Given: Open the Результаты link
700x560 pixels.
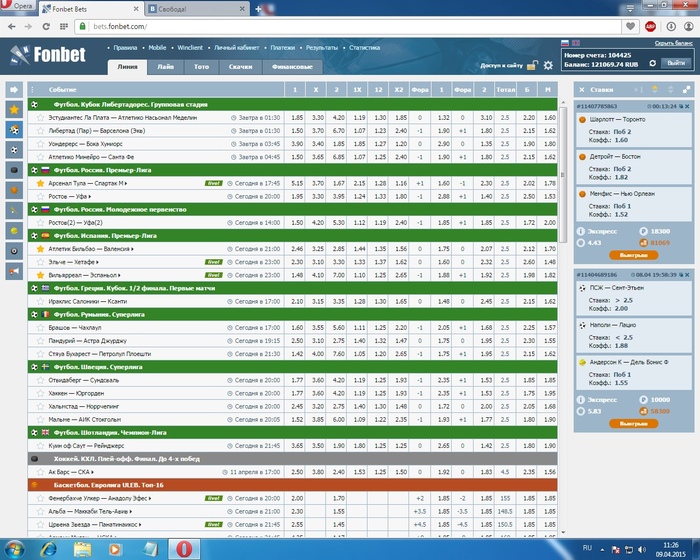Looking at the screenshot, I should point(322,47).
